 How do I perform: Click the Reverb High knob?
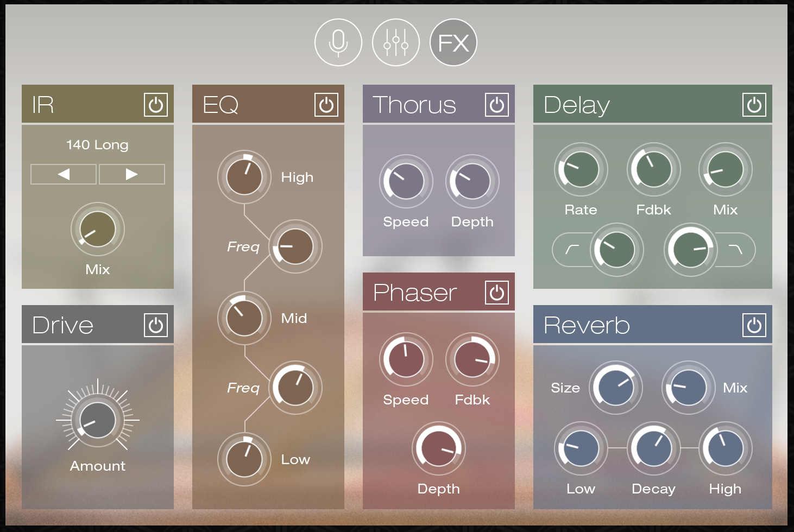[x=726, y=448]
